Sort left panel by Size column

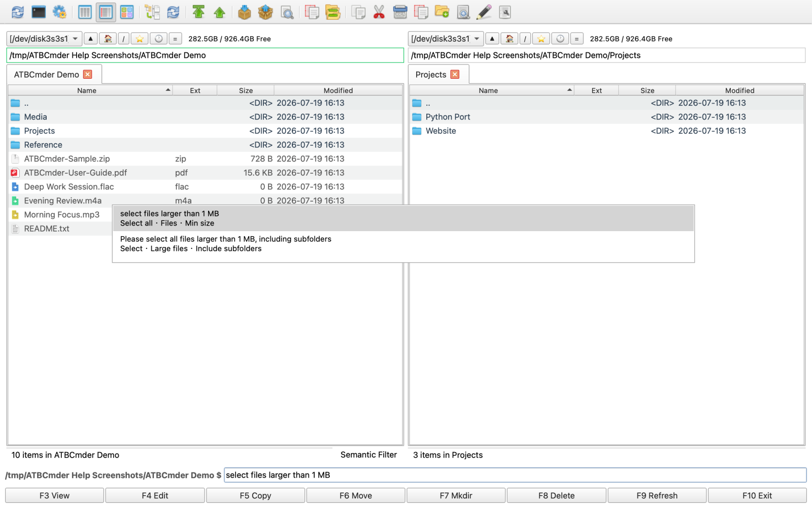[246, 90]
